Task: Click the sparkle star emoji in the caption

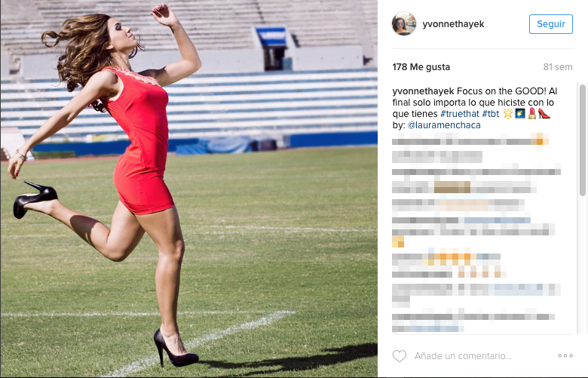Action: point(508,113)
